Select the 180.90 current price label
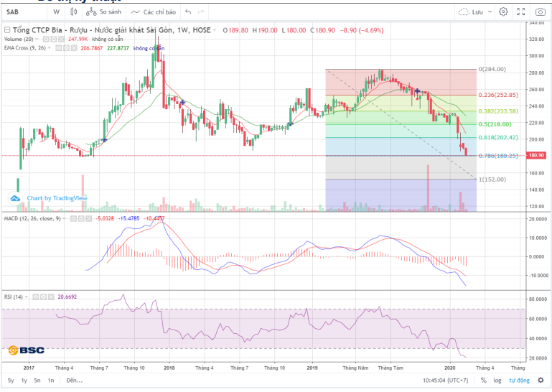552x392 pixels. (x=535, y=155)
